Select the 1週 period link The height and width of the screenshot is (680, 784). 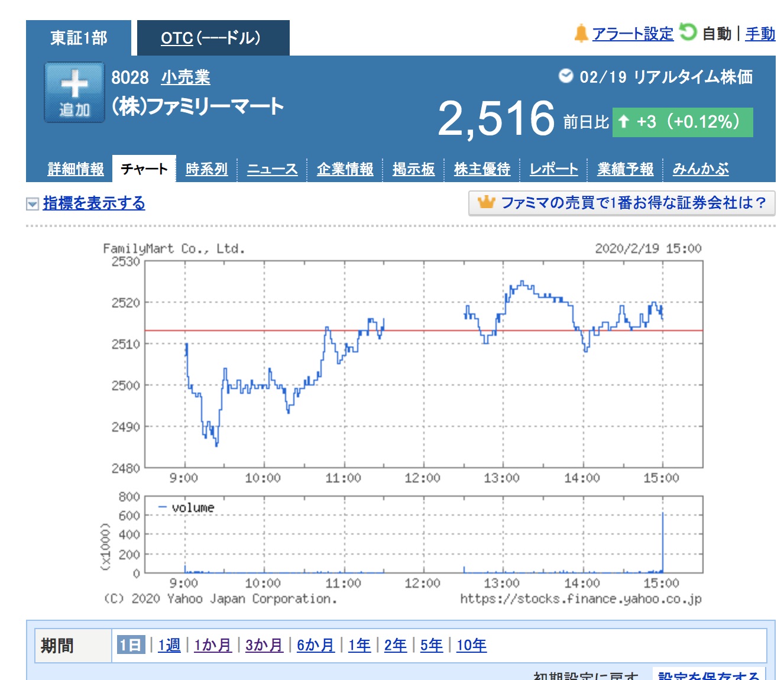tap(169, 645)
